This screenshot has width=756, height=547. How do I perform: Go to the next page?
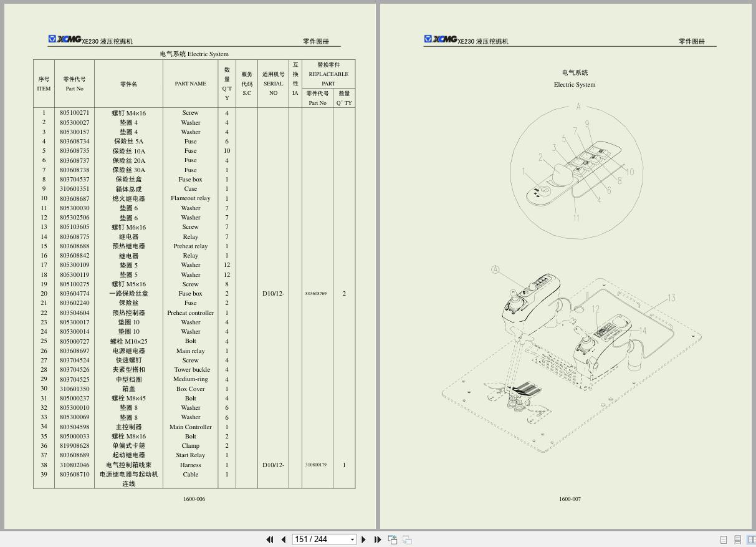click(364, 540)
